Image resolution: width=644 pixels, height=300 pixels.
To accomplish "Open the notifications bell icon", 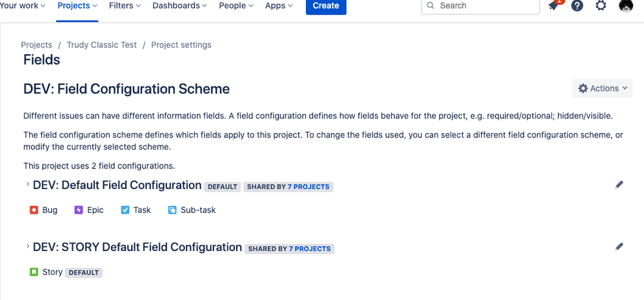I will pos(553,6).
